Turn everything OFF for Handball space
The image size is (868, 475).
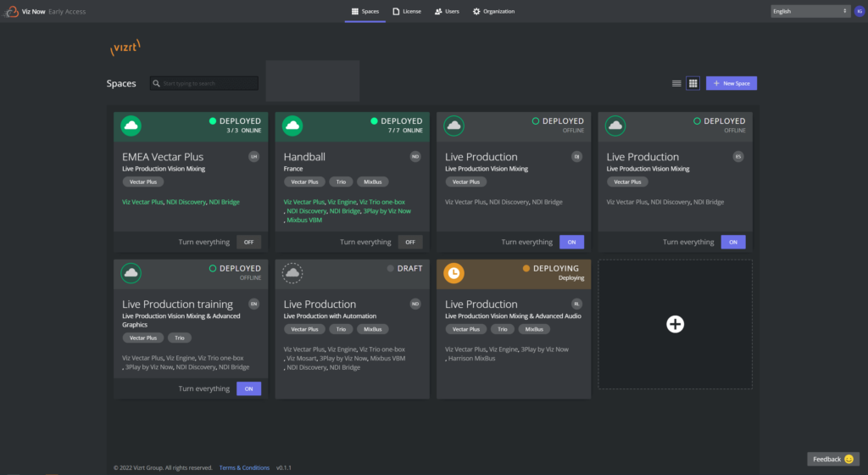pyautogui.click(x=410, y=242)
